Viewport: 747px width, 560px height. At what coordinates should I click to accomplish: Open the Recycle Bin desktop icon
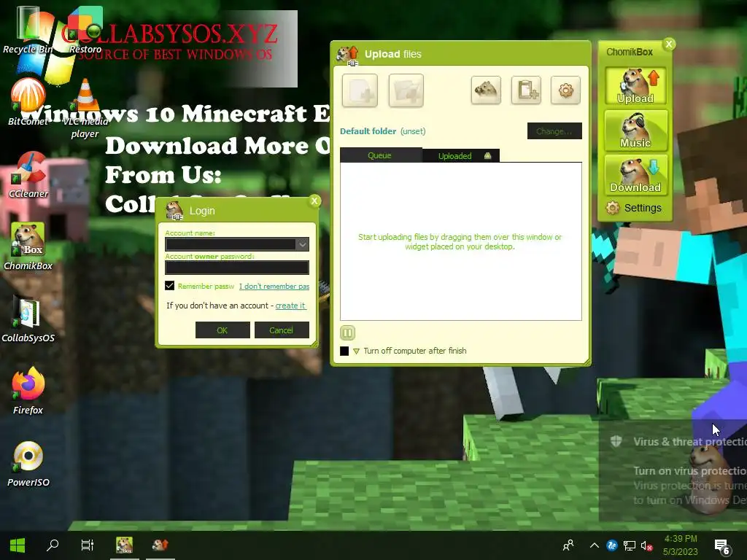click(x=28, y=30)
